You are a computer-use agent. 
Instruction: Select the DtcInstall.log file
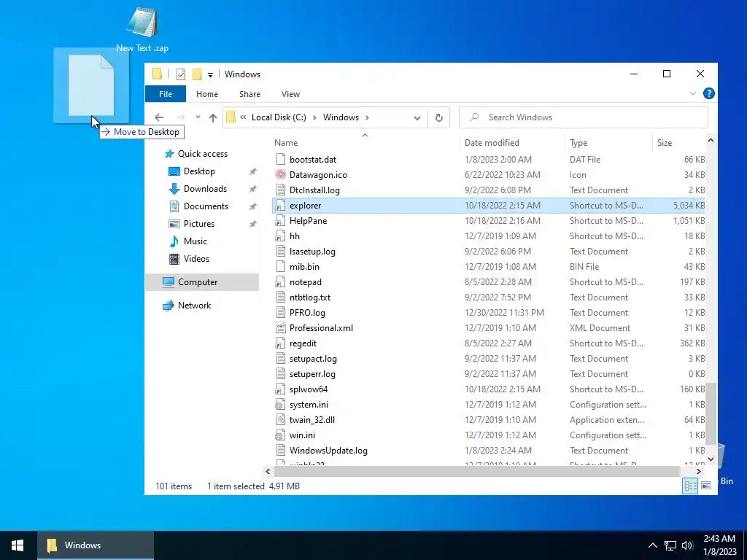tap(314, 190)
